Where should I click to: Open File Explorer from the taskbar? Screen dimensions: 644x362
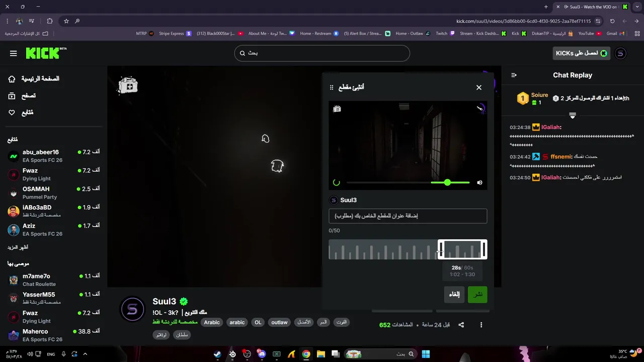point(320,354)
